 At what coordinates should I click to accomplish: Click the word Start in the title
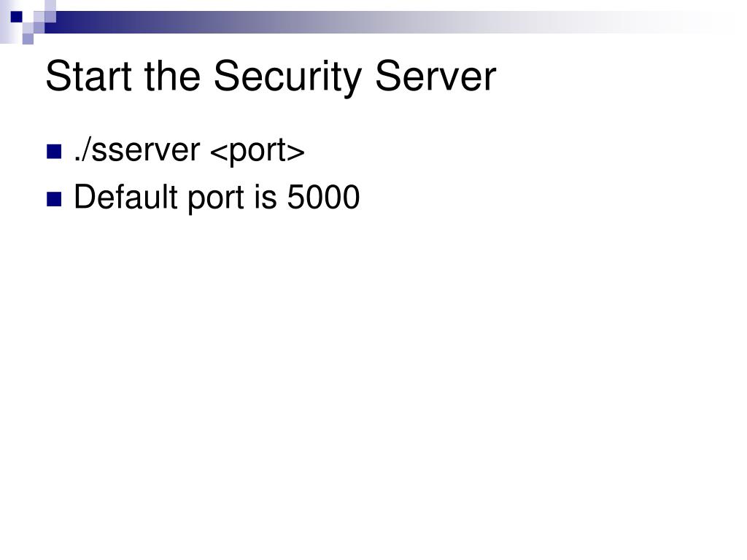[x=88, y=76]
